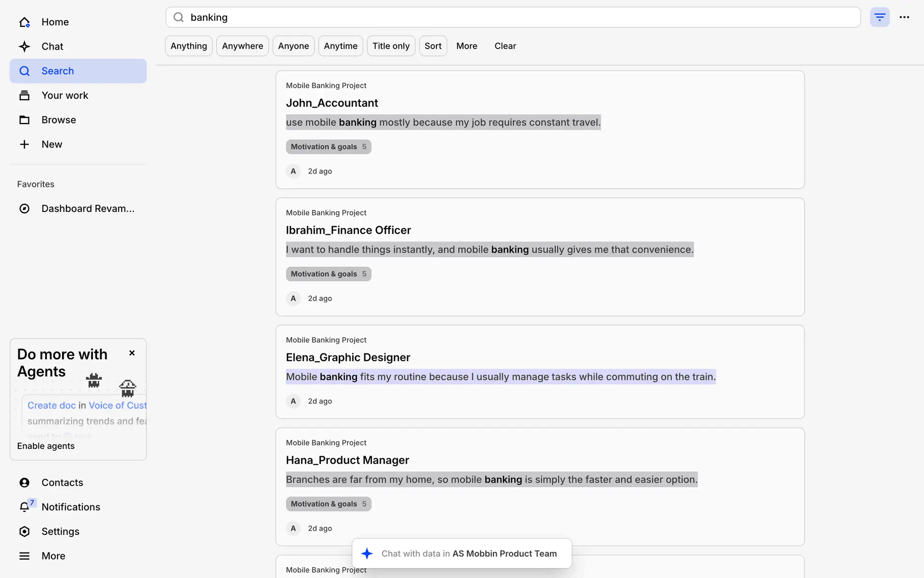Open Settings hexagon icon
Screen dimensions: 924x578
click(x=25, y=531)
